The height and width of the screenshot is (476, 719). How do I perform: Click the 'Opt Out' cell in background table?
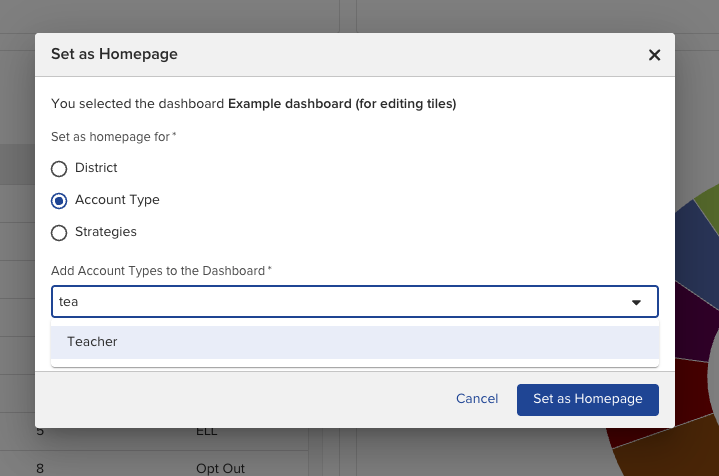click(221, 468)
